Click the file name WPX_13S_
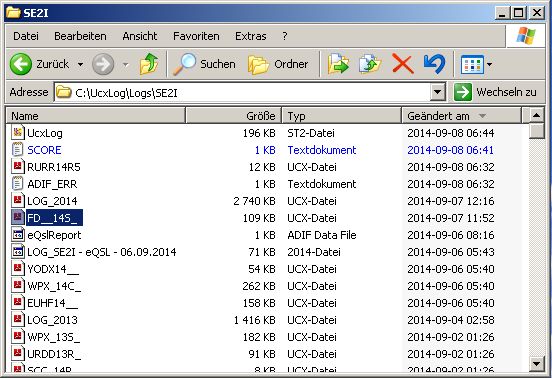The image size is (552, 378). click(54, 337)
